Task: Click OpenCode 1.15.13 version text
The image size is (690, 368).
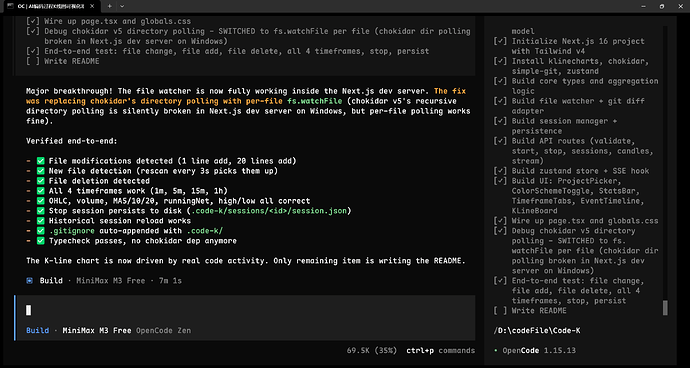Action: click(539, 351)
